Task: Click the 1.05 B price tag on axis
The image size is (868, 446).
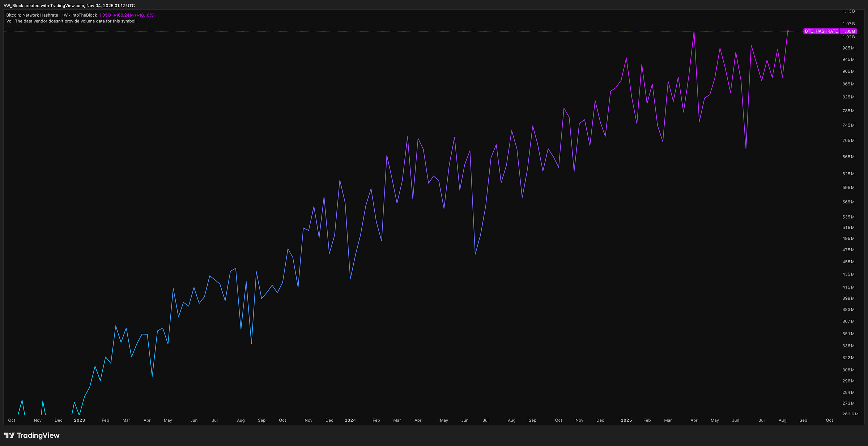Action: pyautogui.click(x=848, y=31)
